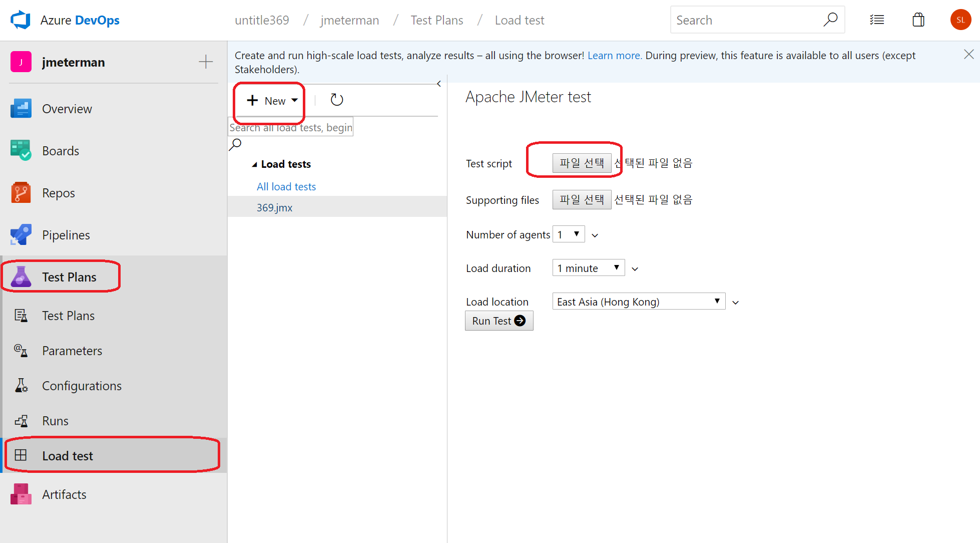Go to Test Plans breadcrumb
Viewport: 980px width, 543px height.
[437, 20]
